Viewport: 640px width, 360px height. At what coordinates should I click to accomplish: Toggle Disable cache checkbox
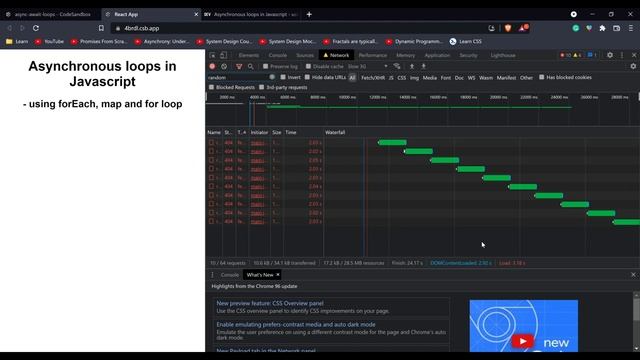(x=308, y=66)
